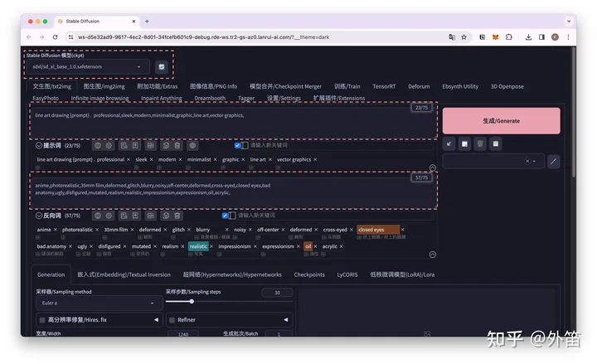Click the negative keyword input 请输入新关键词
Screen dimensions: 597x364
point(335,216)
